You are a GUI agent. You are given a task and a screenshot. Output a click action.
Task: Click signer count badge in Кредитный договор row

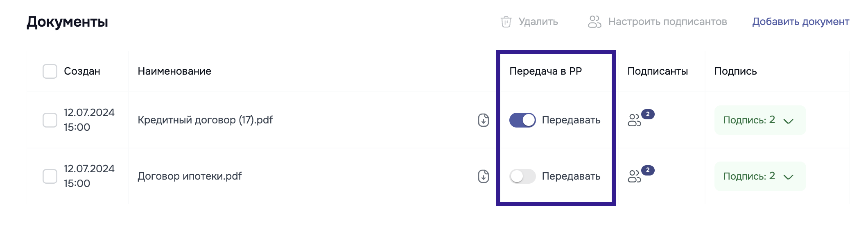[648, 114]
